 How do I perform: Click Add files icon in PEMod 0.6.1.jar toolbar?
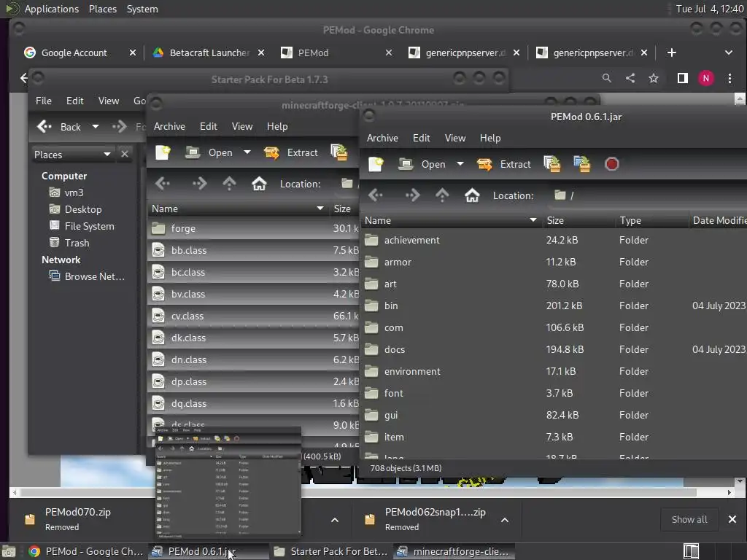click(551, 164)
